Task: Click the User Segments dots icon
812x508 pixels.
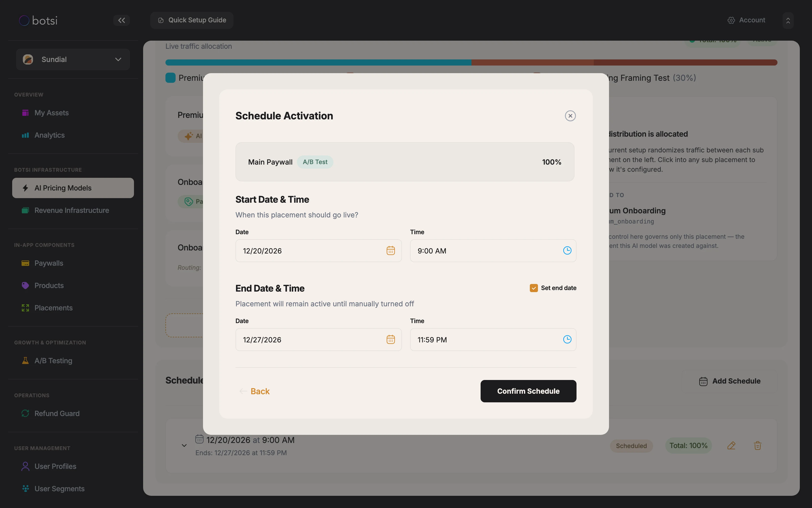Action: [x=25, y=488]
